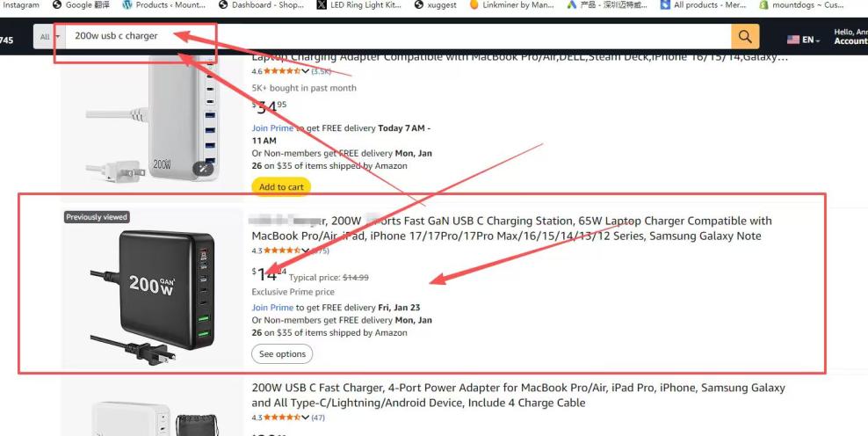Open the mountdogs bookmark
Image resolution: width=868 pixels, height=436 pixels.
(801, 5)
